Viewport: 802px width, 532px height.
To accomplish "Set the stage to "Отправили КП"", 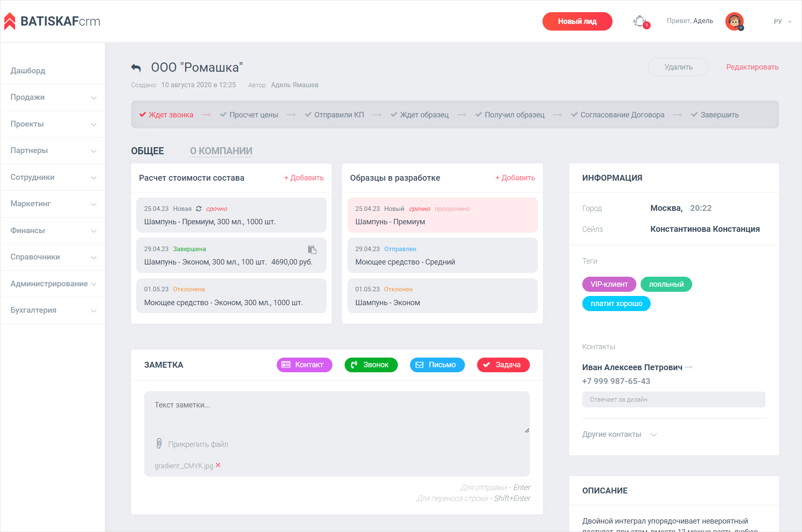I will [335, 115].
